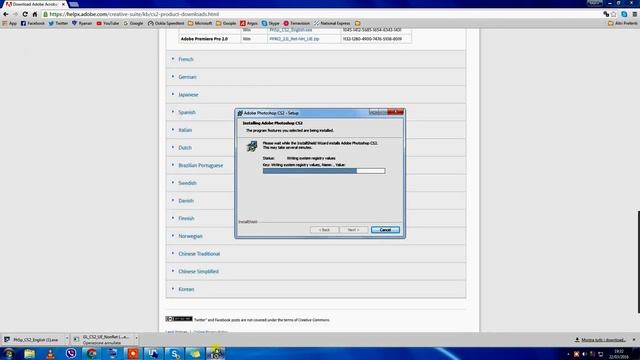Image resolution: width=640 pixels, height=360 pixels.
Task: Click the browser forward arrow
Action: (x=15, y=14)
